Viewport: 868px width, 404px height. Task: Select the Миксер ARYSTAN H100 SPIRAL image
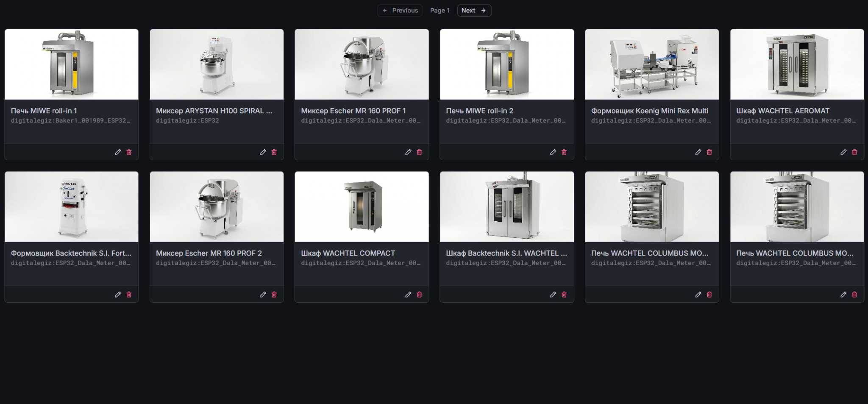tap(217, 64)
